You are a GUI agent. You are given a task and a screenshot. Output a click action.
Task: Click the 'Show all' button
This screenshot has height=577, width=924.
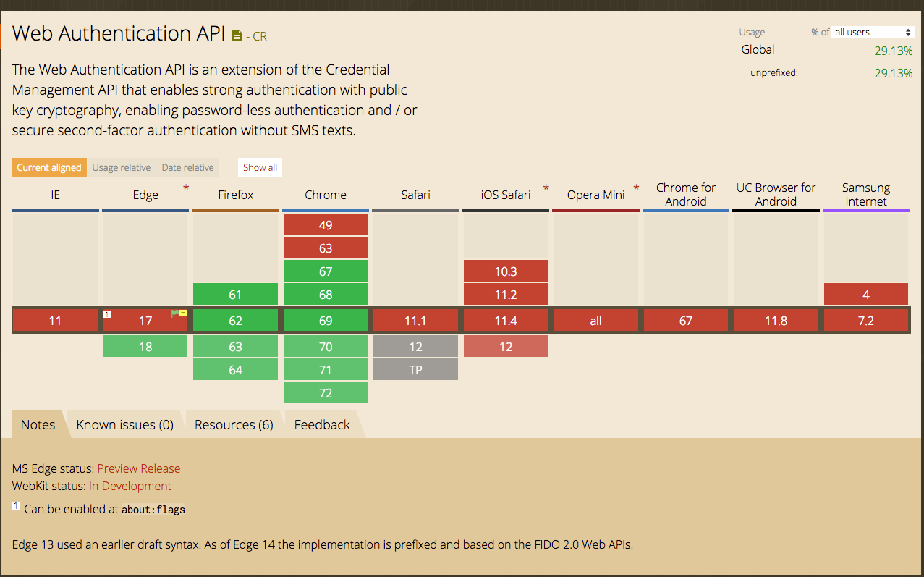[260, 167]
